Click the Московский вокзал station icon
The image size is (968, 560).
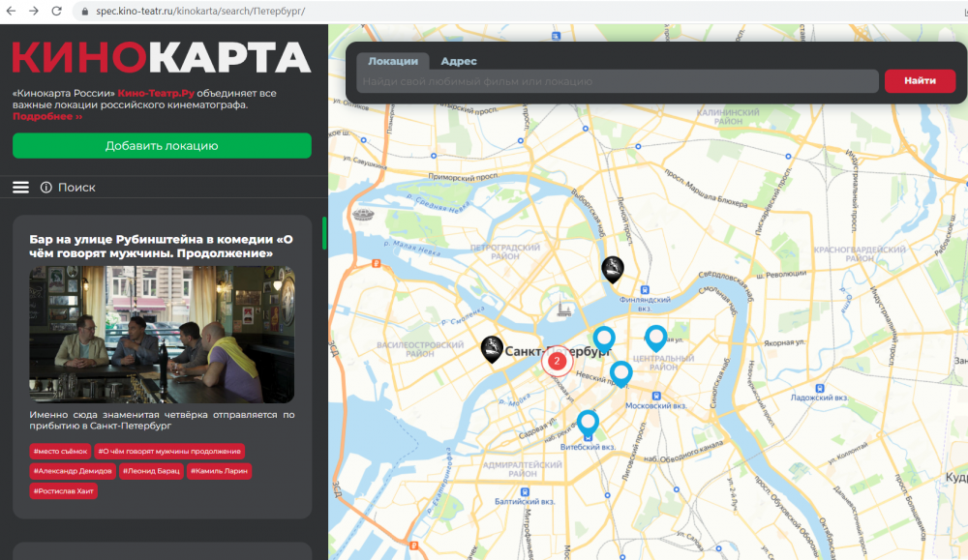point(656,396)
